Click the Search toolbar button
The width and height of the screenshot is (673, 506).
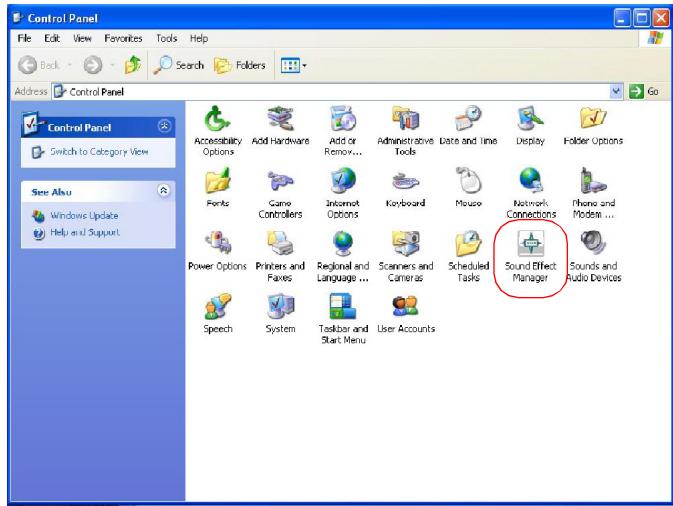coord(178,65)
